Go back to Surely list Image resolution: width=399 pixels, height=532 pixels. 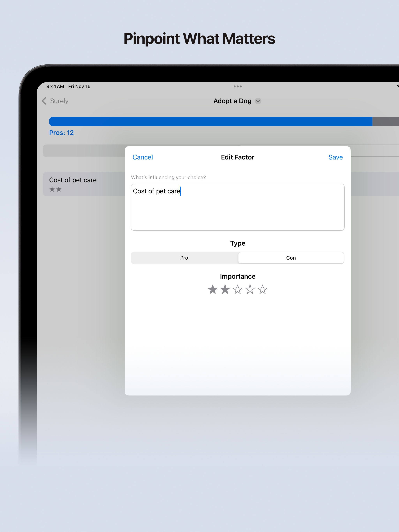55,101
